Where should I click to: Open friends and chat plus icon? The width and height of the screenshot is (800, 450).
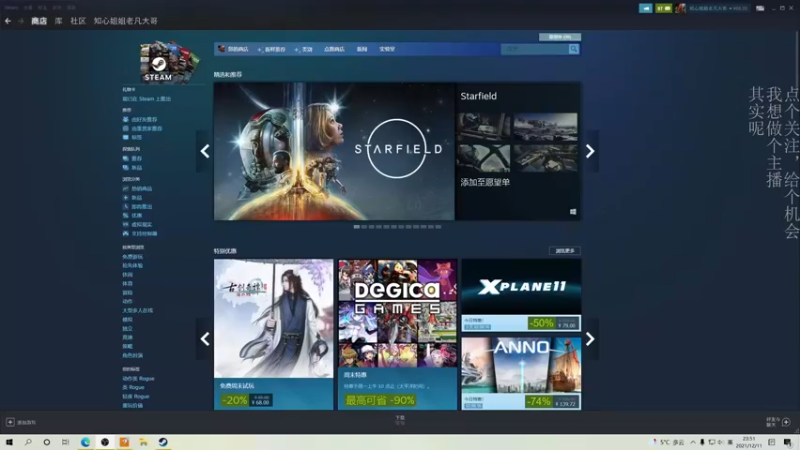pyautogui.click(x=786, y=422)
